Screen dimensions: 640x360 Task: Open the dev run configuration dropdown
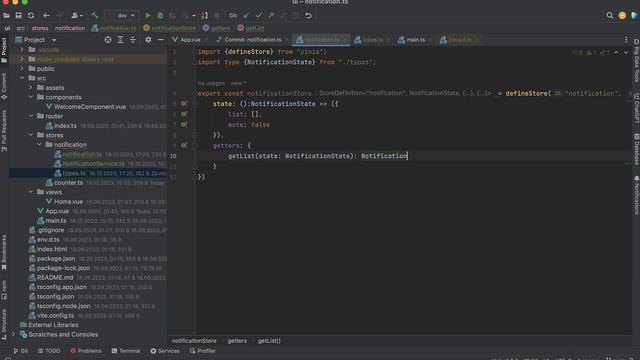click(121, 16)
